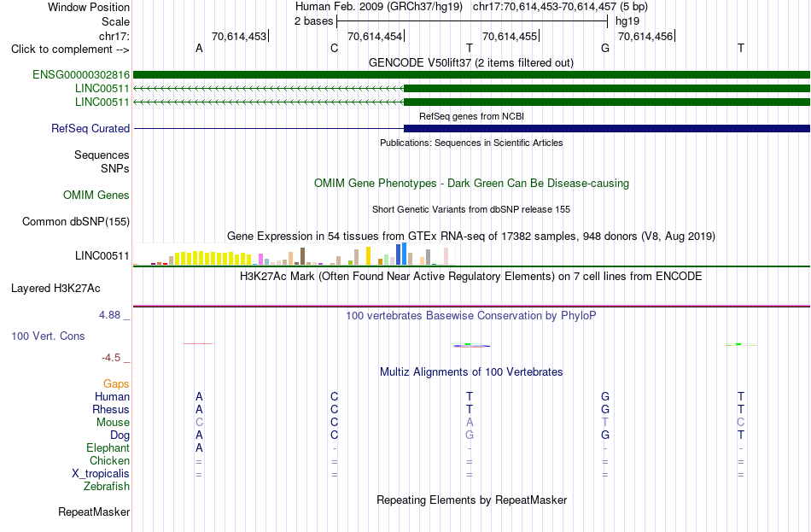Click the Zebrafish species label
Screen dimensions: 811x532
point(107,486)
